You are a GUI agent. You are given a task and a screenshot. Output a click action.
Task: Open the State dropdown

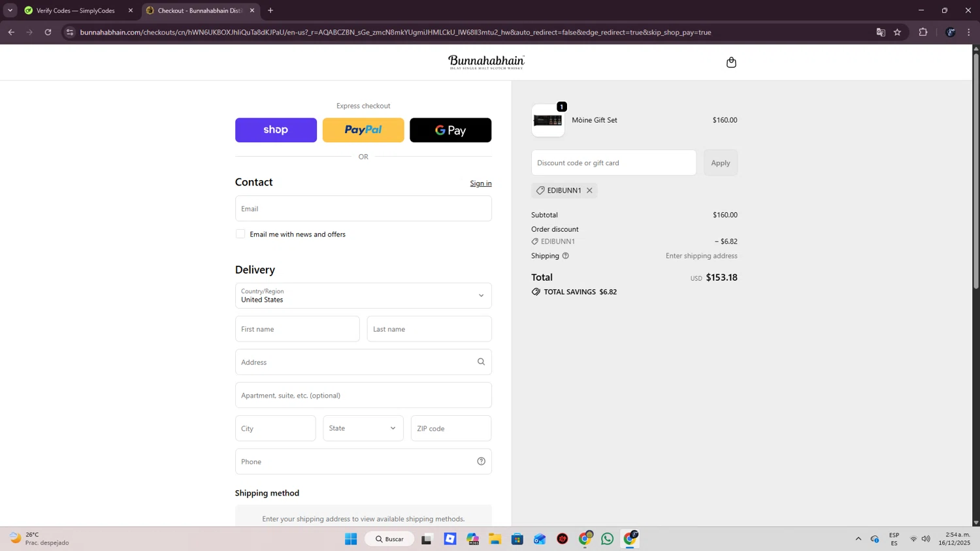click(x=363, y=428)
